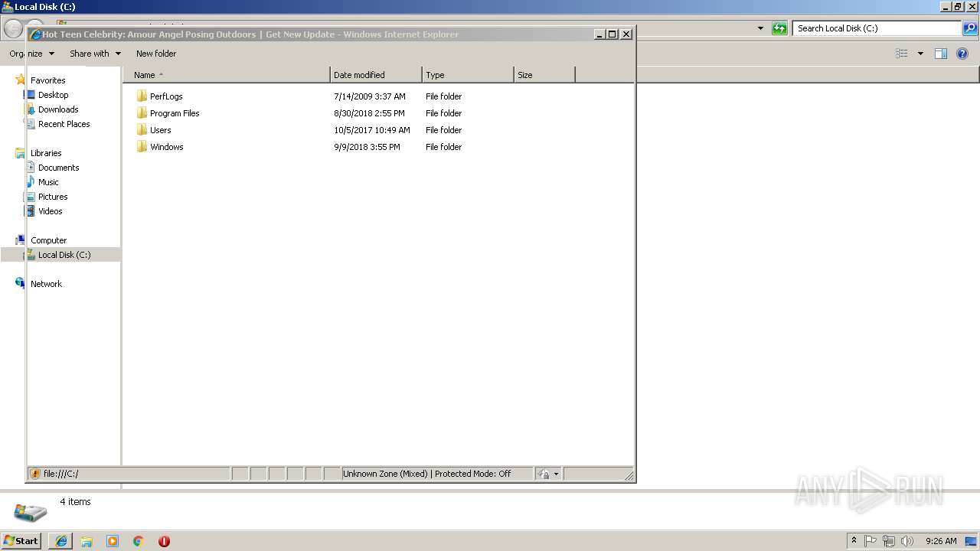Select the Windows folder name

pos(167,147)
